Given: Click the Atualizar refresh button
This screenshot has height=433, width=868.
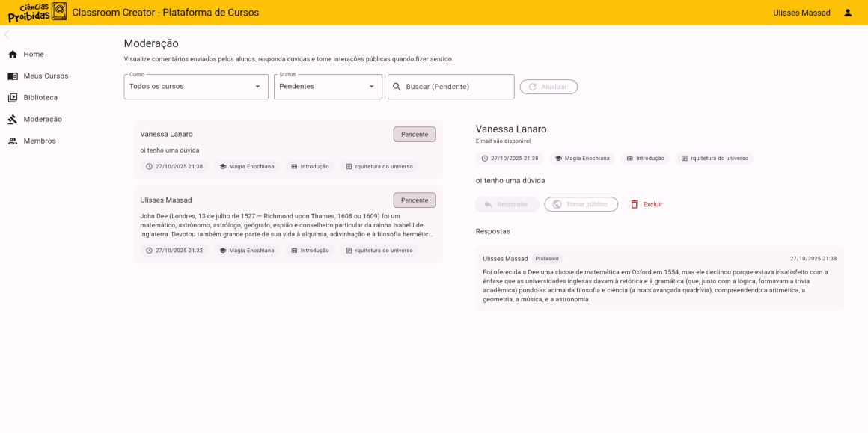Looking at the screenshot, I should tap(548, 86).
